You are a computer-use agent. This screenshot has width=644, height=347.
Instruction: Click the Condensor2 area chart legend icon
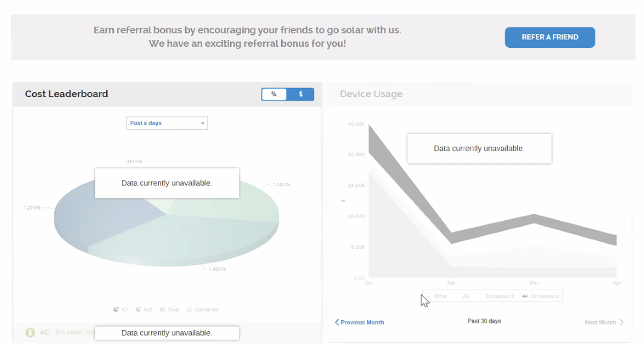[x=525, y=296]
